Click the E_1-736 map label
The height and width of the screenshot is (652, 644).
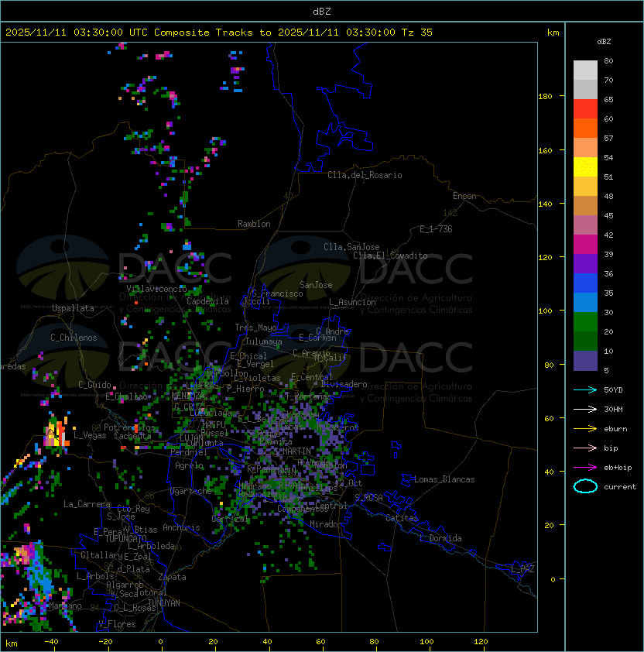(436, 229)
